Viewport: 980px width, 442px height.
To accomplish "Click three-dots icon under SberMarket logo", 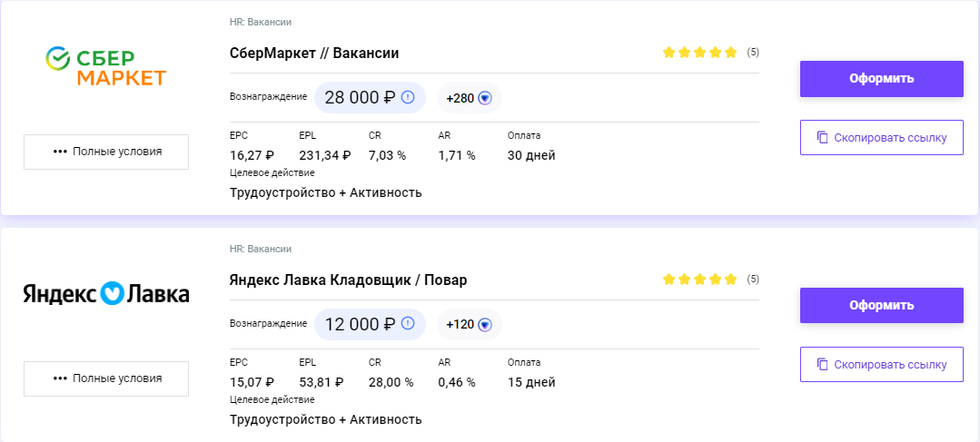I will [x=61, y=152].
